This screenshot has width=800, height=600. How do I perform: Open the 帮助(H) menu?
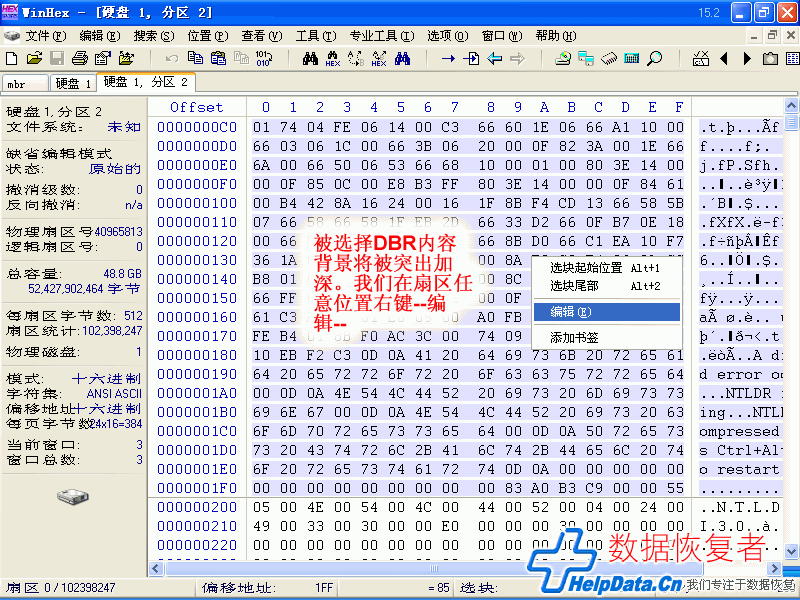pos(556,36)
